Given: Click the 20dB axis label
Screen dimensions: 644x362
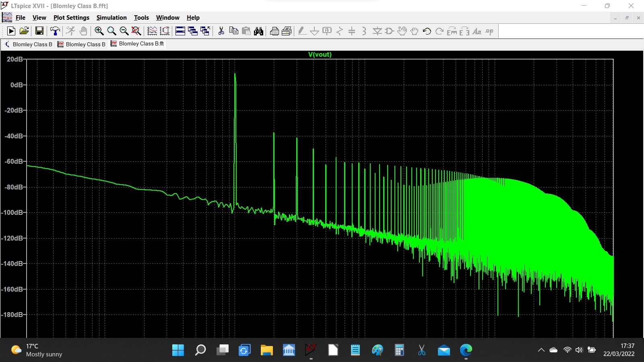Looking at the screenshot, I should coord(15,59).
